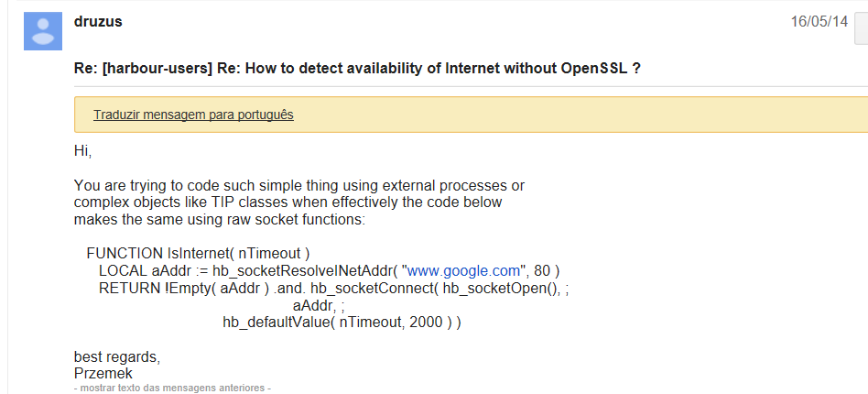
Task: Click the message date 16/05/14
Action: (x=819, y=22)
